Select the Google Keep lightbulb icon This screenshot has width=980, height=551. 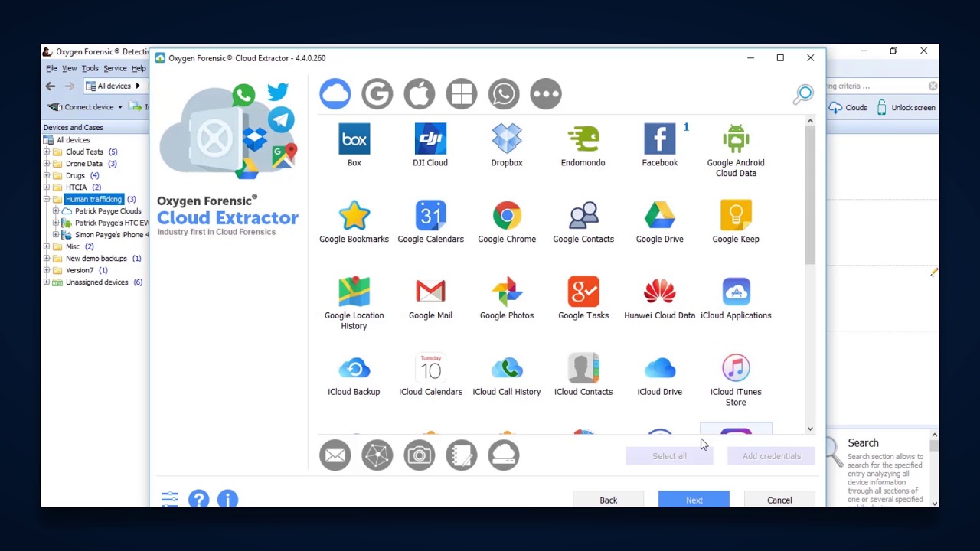[x=736, y=216]
